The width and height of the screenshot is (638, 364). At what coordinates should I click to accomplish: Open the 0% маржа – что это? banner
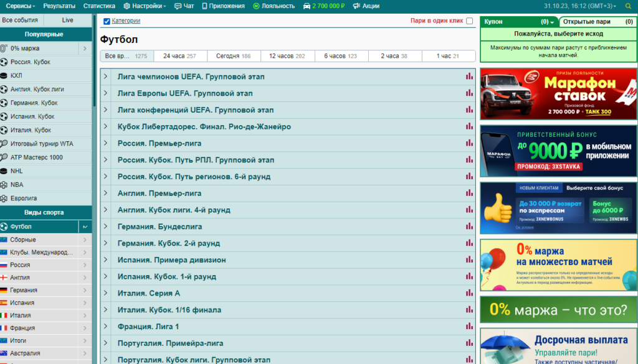[x=558, y=310]
